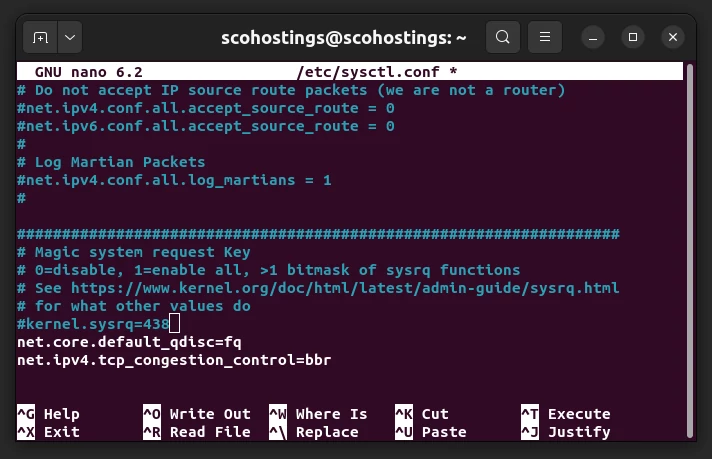Close the terminal window
The image size is (712, 459).
(x=672, y=37)
